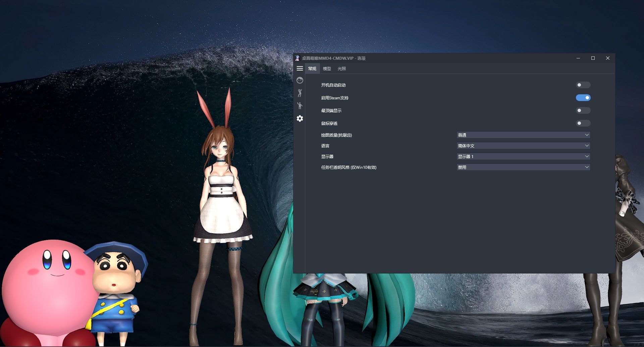Enable the 开机自动启动 switch
The height and width of the screenshot is (347, 644).
tap(583, 85)
